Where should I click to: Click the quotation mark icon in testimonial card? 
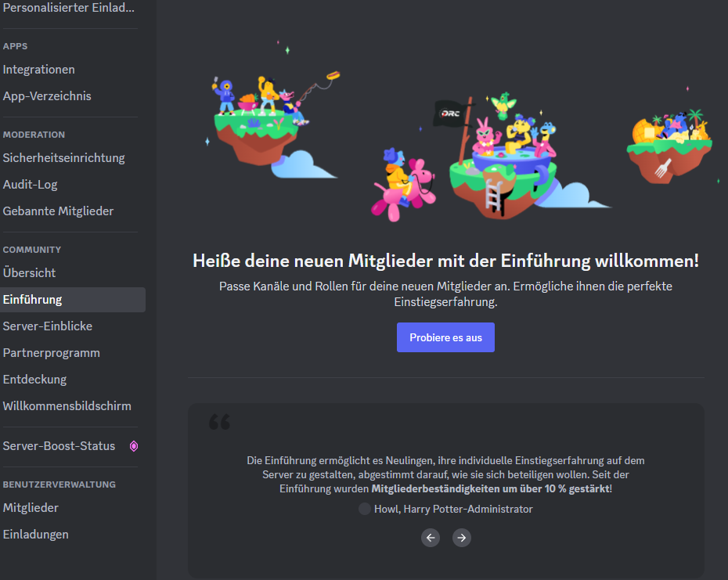(220, 422)
